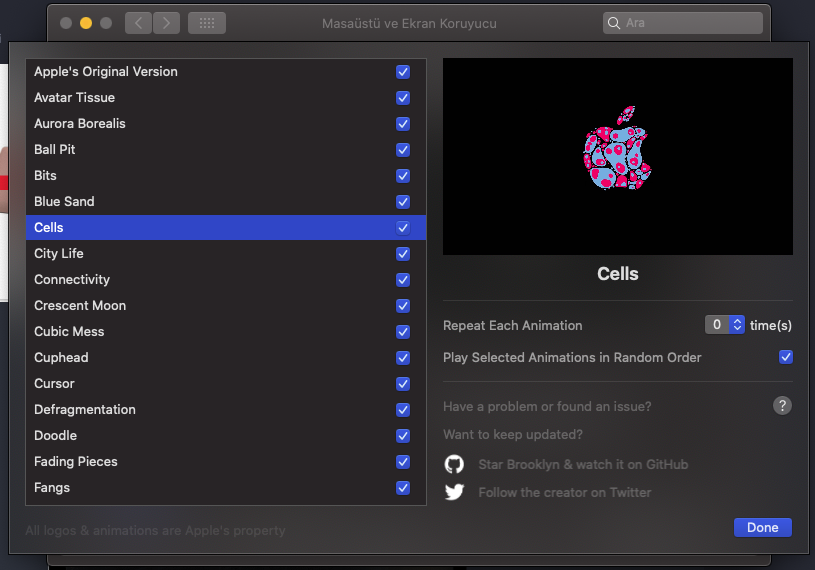Toggle the Cuphead animation checkbox

point(403,358)
